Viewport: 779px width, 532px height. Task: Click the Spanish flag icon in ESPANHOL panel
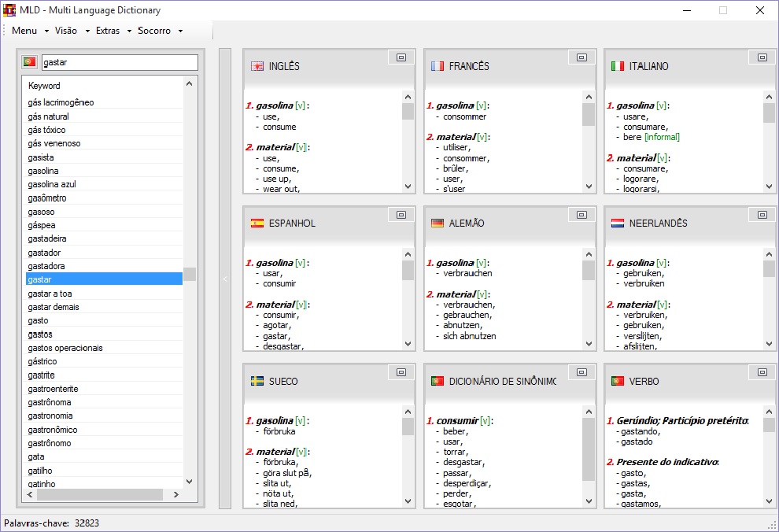click(x=257, y=224)
